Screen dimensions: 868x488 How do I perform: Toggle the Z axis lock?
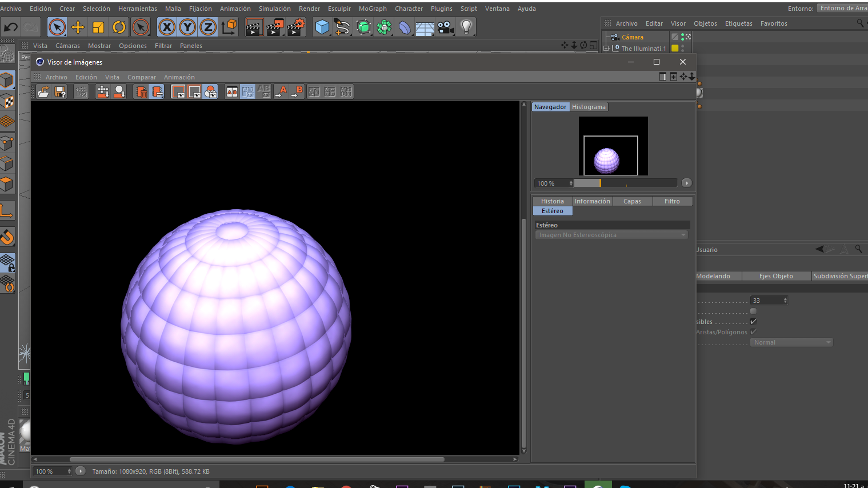(x=208, y=27)
